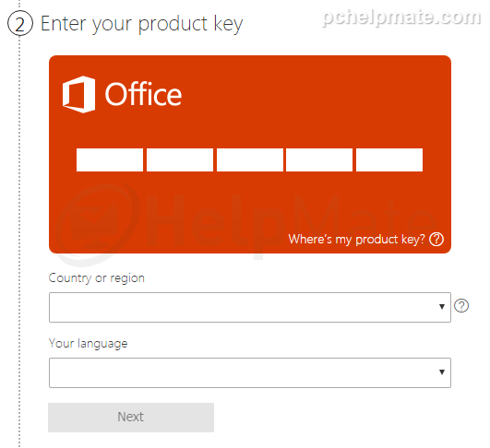Click the help icon next to Country dropdown
This screenshot has height=448, width=490.
pos(461,306)
